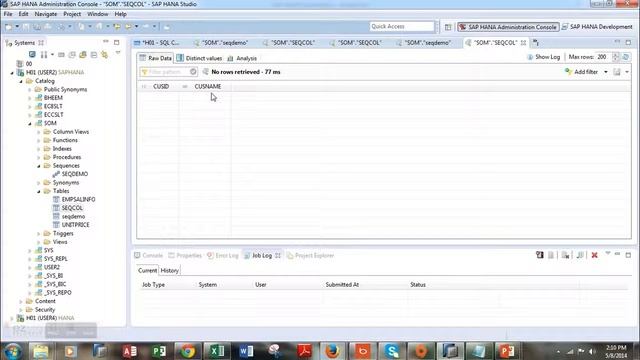Switch to the H01 - SQL Console tab

click(157, 42)
